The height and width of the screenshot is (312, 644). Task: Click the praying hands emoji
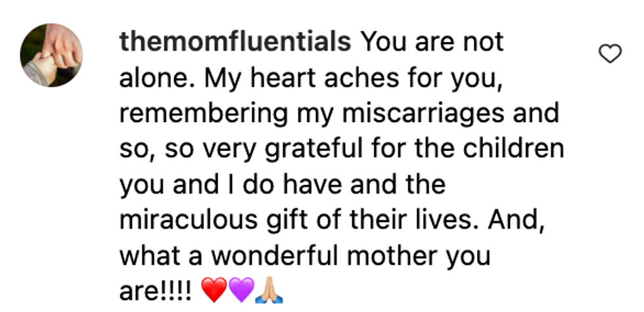(x=269, y=291)
